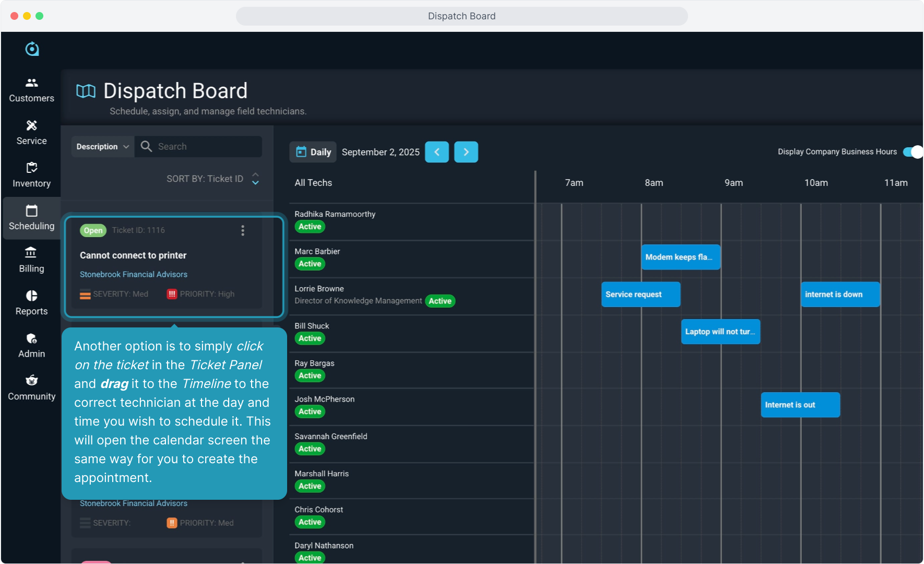
Task: Open the Customers section in sidebar
Action: [31, 90]
